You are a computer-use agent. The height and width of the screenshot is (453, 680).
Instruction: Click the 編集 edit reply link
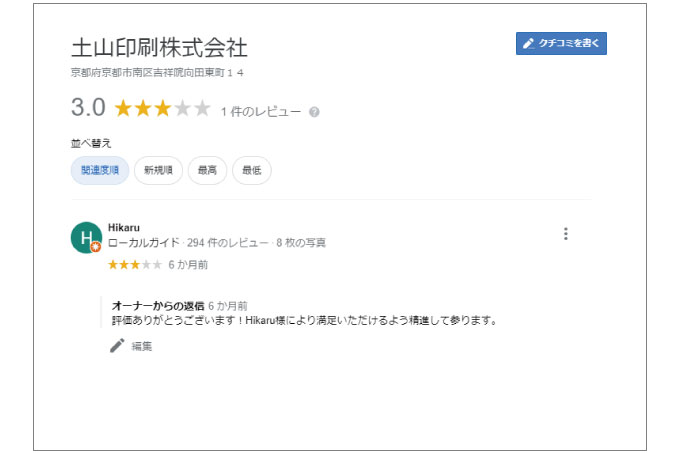point(142,346)
